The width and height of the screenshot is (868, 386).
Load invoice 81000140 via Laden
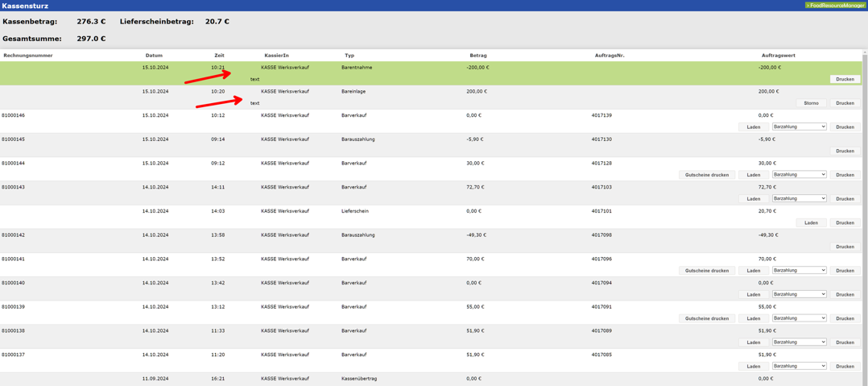pos(753,295)
